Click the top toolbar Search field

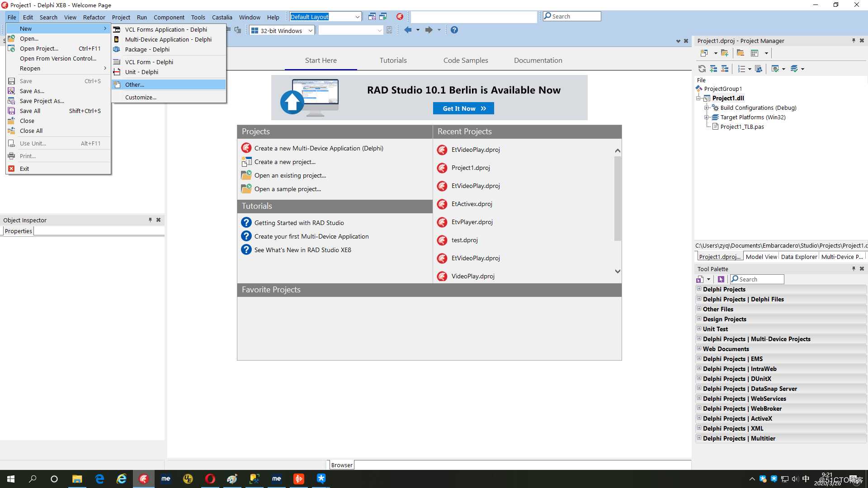(x=572, y=16)
